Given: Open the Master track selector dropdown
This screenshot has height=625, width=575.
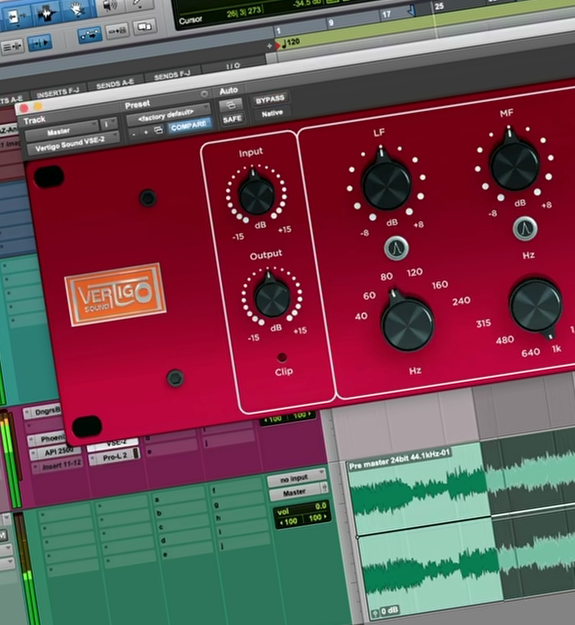Looking at the screenshot, I should point(62,131).
